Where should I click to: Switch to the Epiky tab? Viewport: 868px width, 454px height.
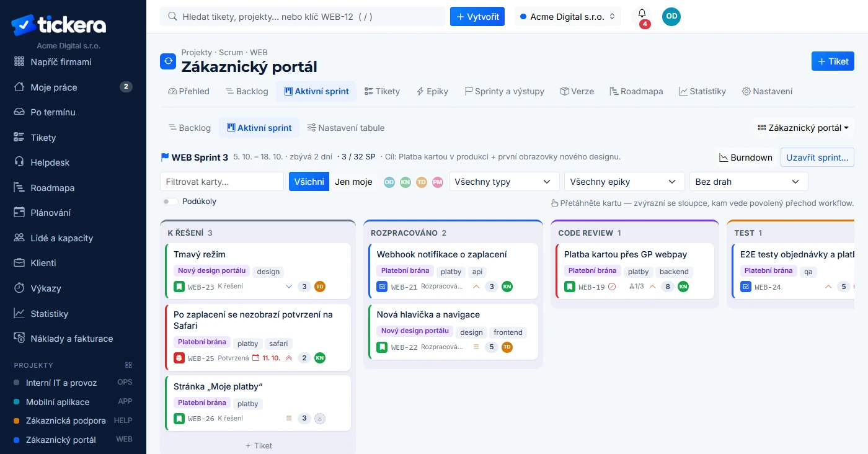coord(432,91)
